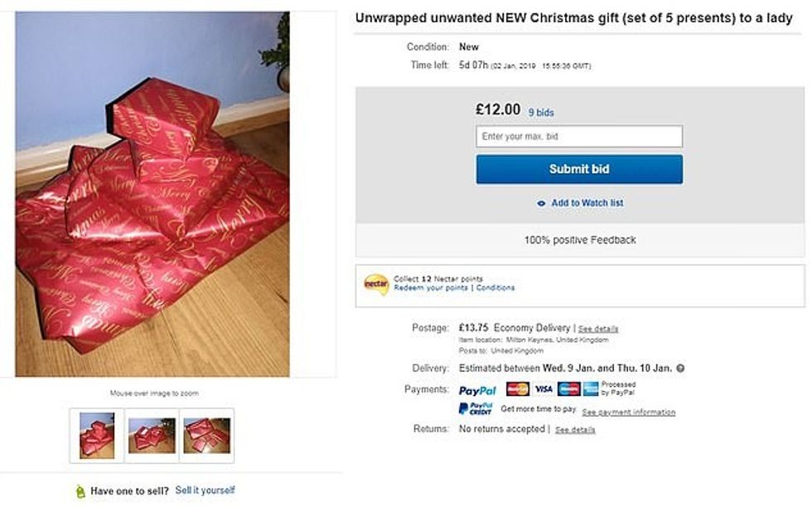812x507 pixels.
Task: Click the max bid input field
Action: pyautogui.click(x=579, y=137)
